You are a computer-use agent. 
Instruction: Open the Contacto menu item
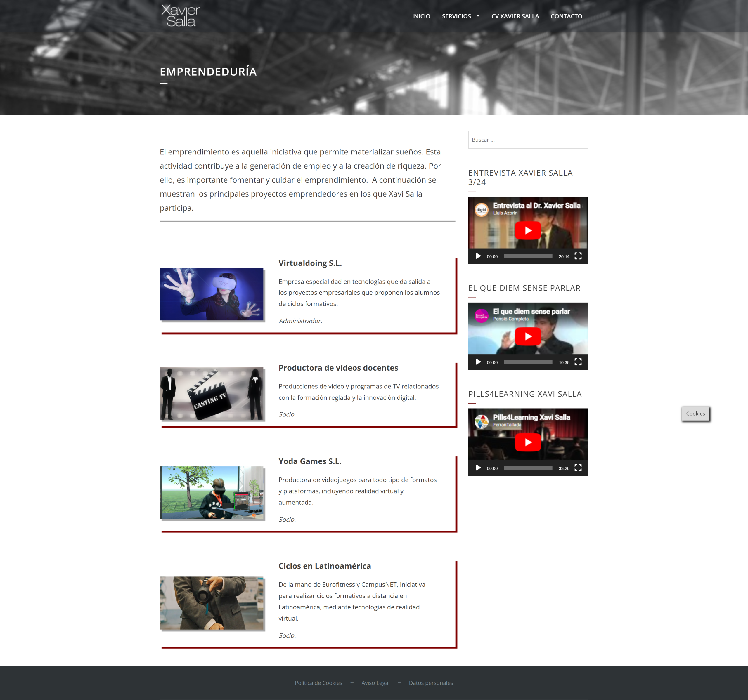[x=566, y=16]
